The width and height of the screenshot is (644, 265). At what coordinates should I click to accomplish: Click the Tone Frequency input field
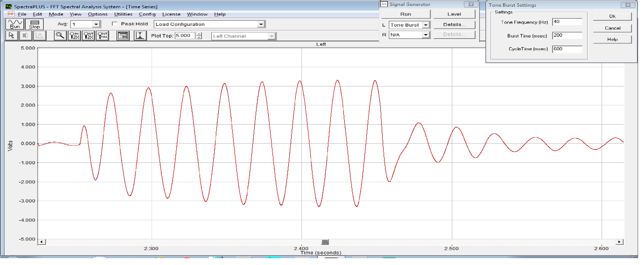567,22
